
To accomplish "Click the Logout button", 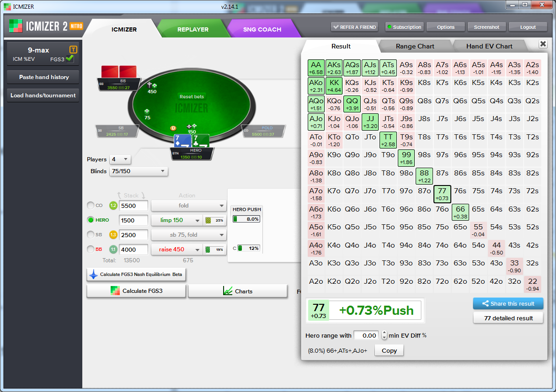I will tap(528, 27).
